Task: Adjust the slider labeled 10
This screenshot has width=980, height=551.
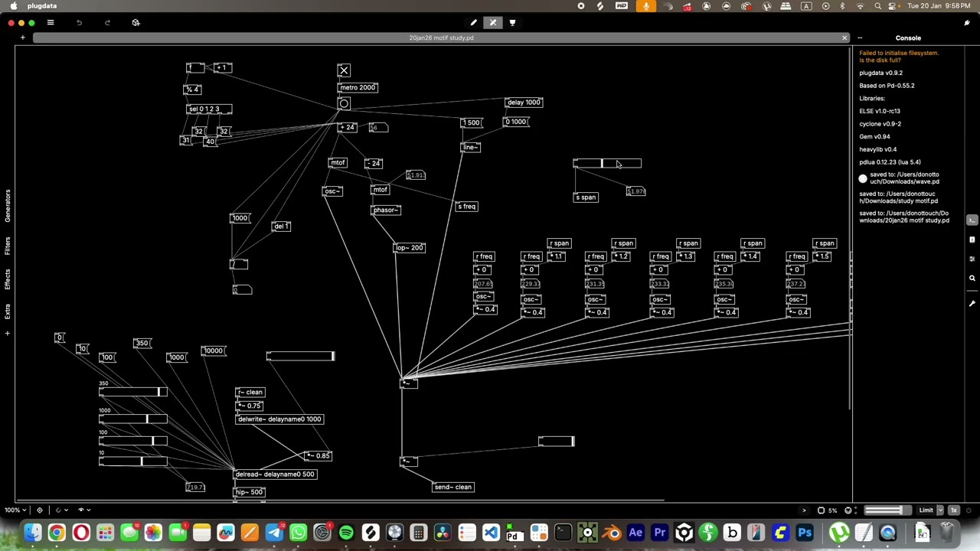Action: tap(132, 461)
